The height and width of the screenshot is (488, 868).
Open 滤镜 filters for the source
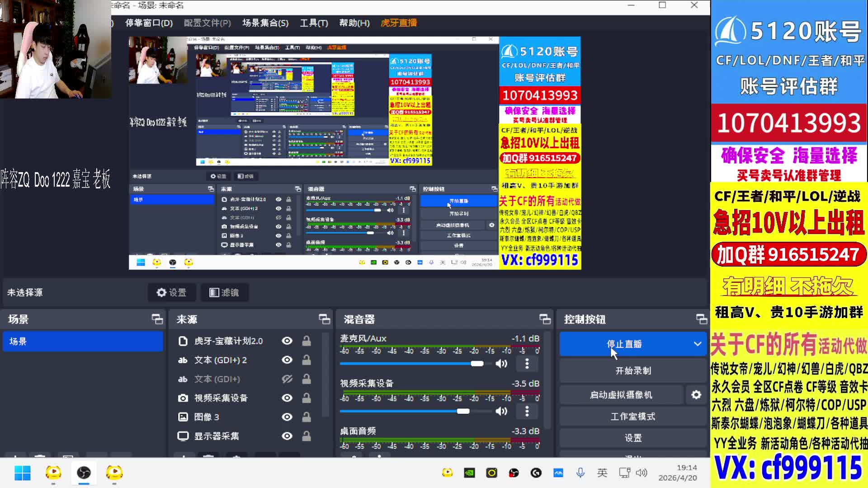tap(224, 293)
